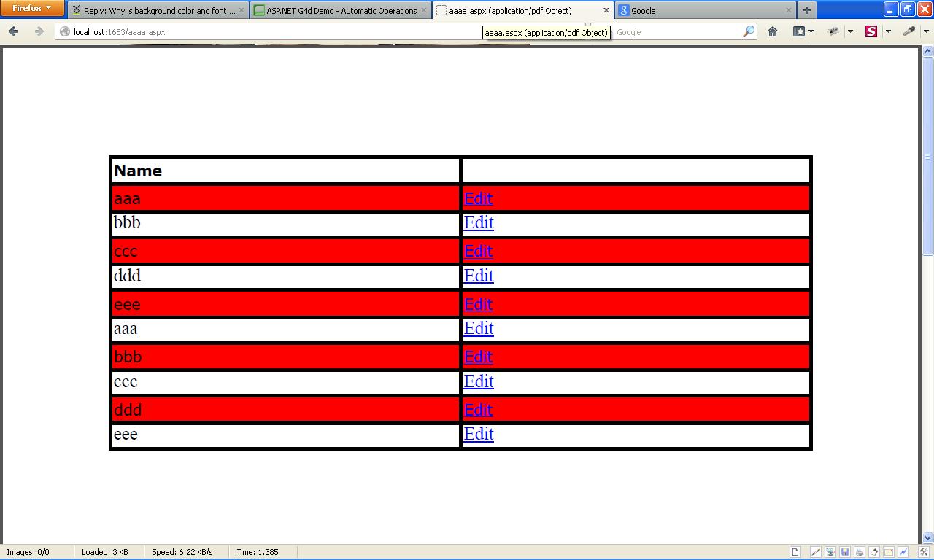Click the floppy disk save icon in status bar
Viewport: 934px width, 560px height.
pyautogui.click(x=844, y=552)
